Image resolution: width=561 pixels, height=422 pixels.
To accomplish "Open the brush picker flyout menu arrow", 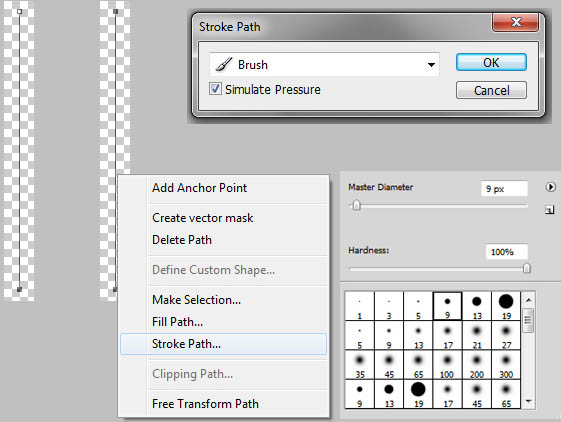I will tap(550, 187).
